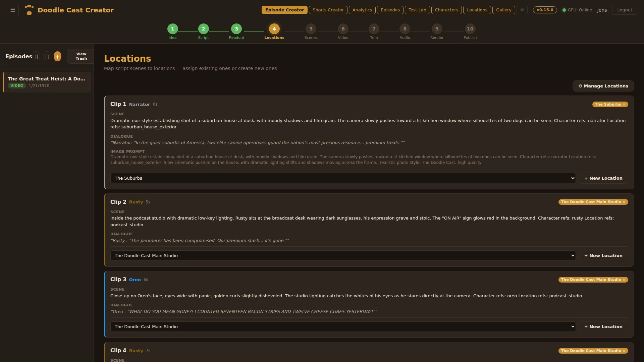Open View Trash for episodes
The height and width of the screenshot is (362, 644).
(80, 56)
